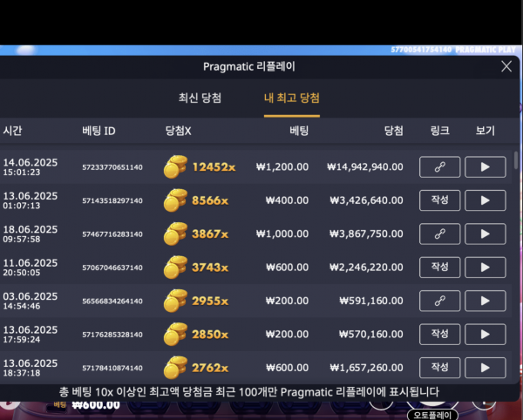Click the gold coin icon beside 12452x
523x420 pixels.
point(175,166)
